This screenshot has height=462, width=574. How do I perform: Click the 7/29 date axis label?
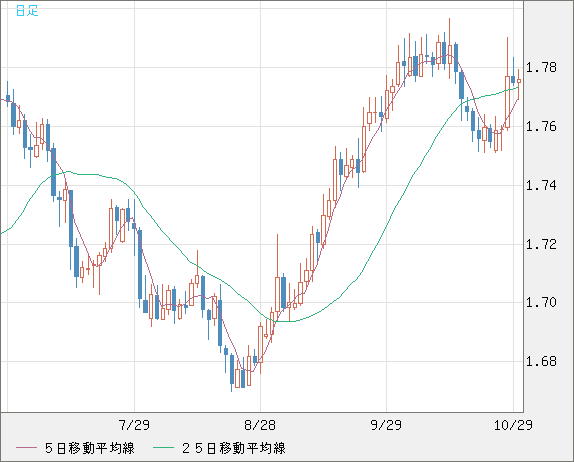[x=134, y=425]
